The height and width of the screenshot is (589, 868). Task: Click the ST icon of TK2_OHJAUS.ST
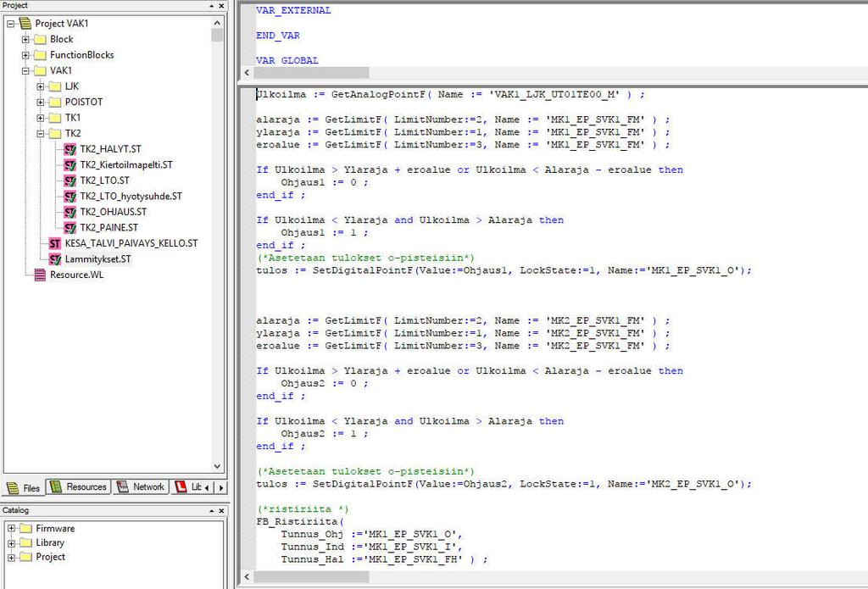point(70,212)
